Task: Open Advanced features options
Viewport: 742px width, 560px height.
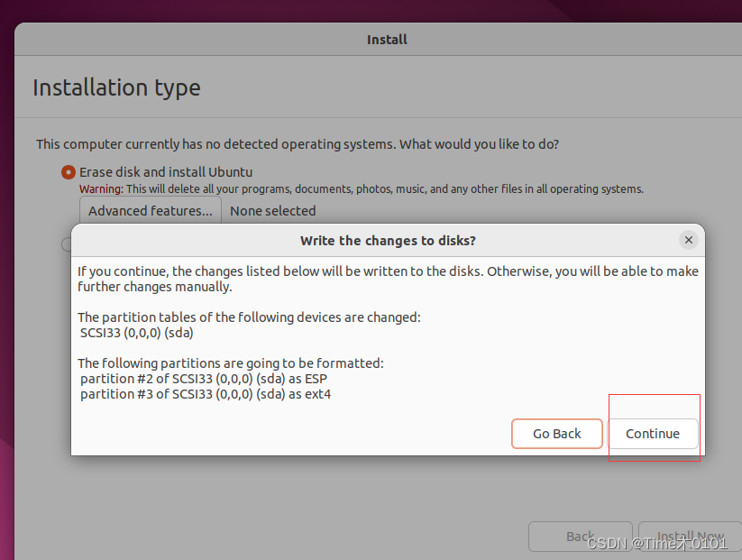Action: point(151,211)
